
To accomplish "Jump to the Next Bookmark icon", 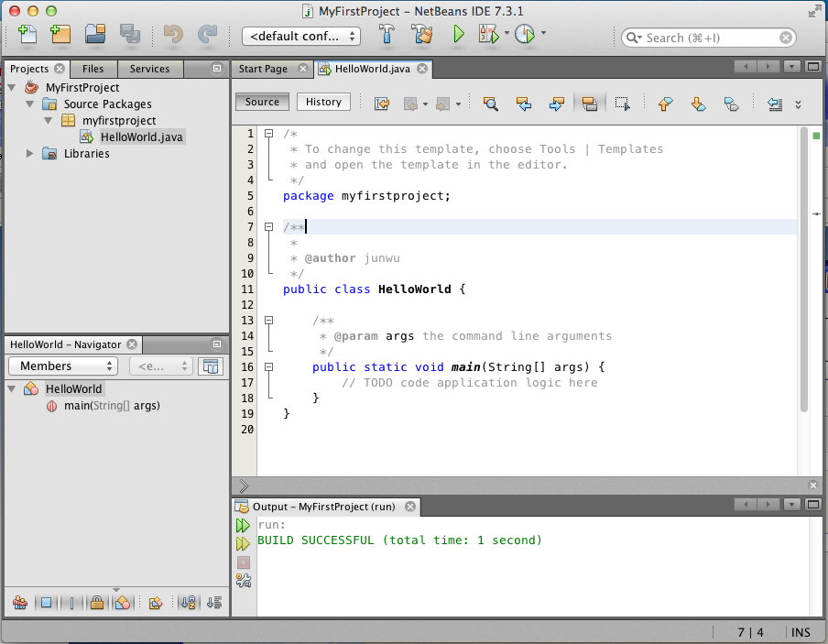I will pyautogui.click(x=699, y=104).
